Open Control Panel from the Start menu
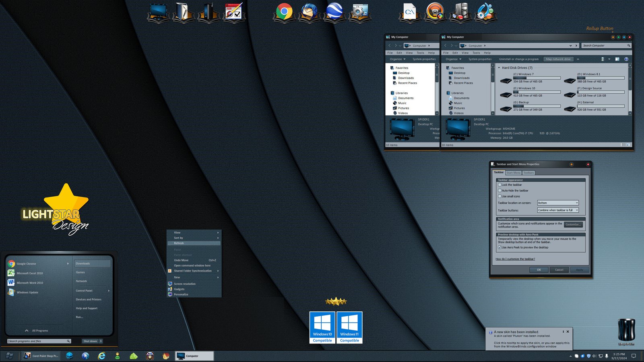This screenshot has height=362, width=644. (84, 290)
